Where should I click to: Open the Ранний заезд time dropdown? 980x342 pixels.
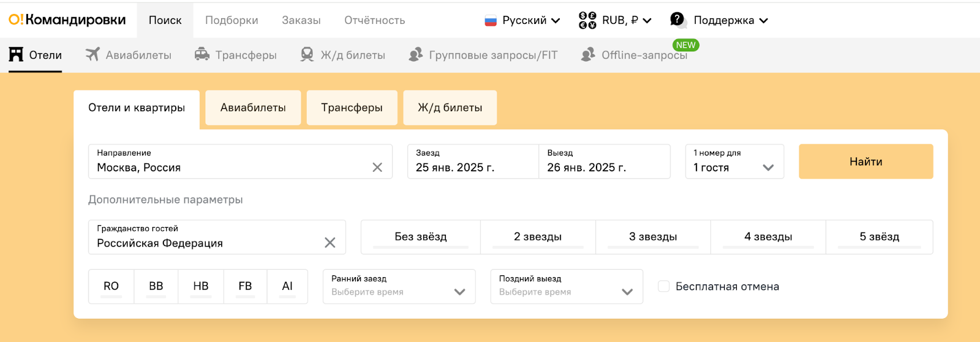399,286
